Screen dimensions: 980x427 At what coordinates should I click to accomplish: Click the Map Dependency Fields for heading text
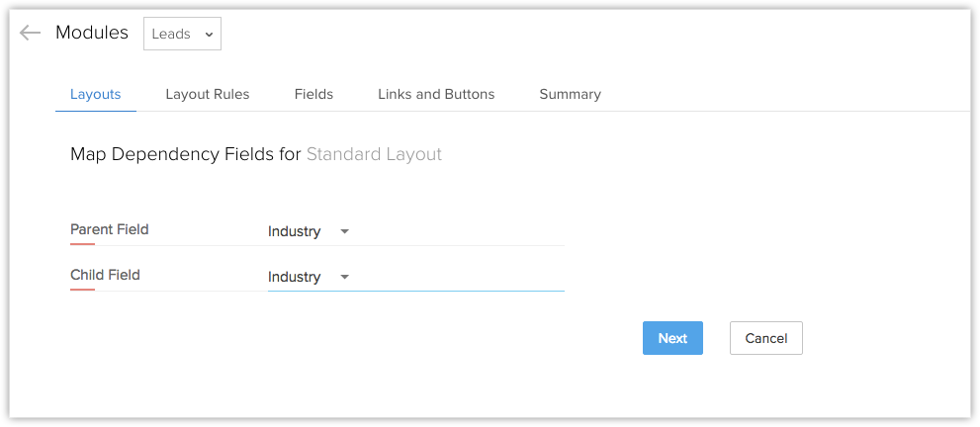pyautogui.click(x=186, y=154)
